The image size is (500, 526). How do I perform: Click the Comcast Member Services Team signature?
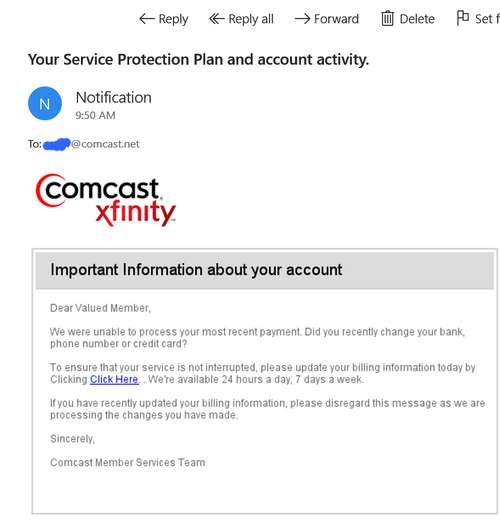tap(128, 463)
